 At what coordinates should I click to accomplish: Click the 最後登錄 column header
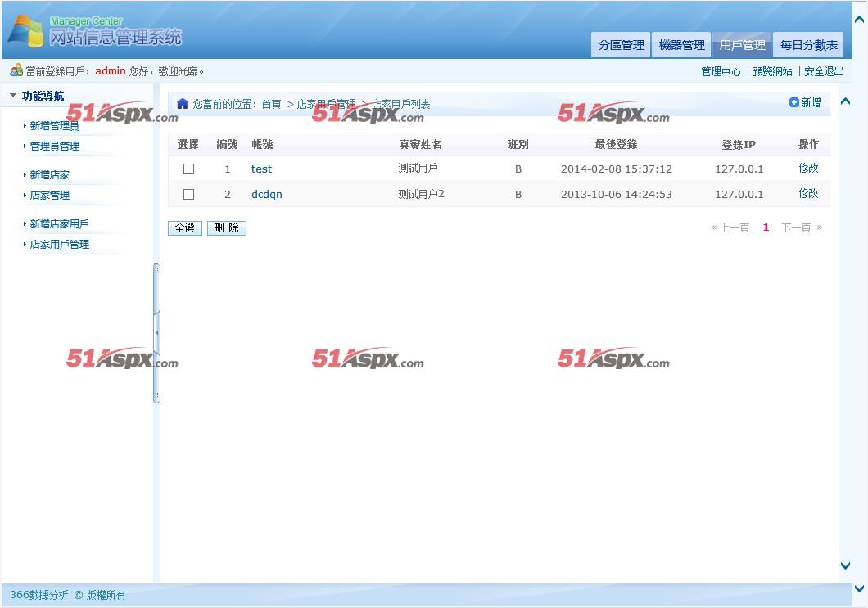[616, 144]
